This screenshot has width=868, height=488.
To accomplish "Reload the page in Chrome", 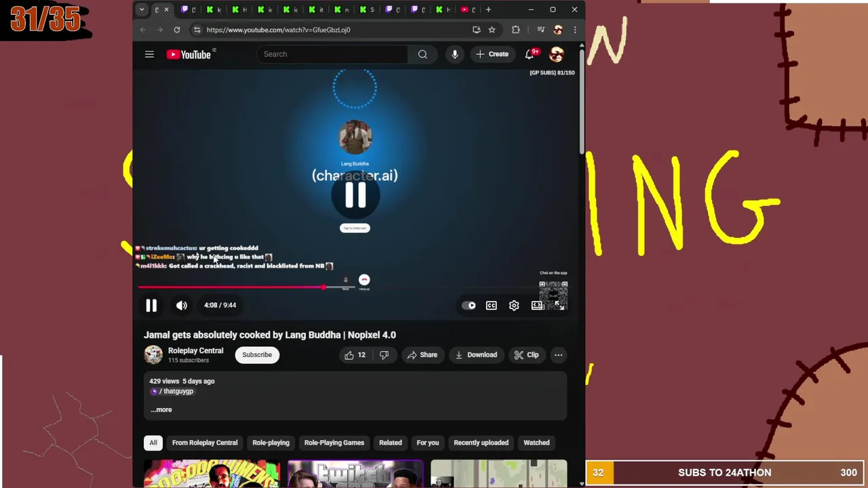I will (x=176, y=30).
